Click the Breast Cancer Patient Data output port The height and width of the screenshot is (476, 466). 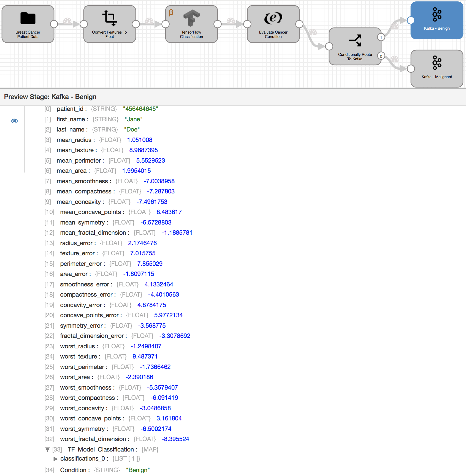coord(54,24)
